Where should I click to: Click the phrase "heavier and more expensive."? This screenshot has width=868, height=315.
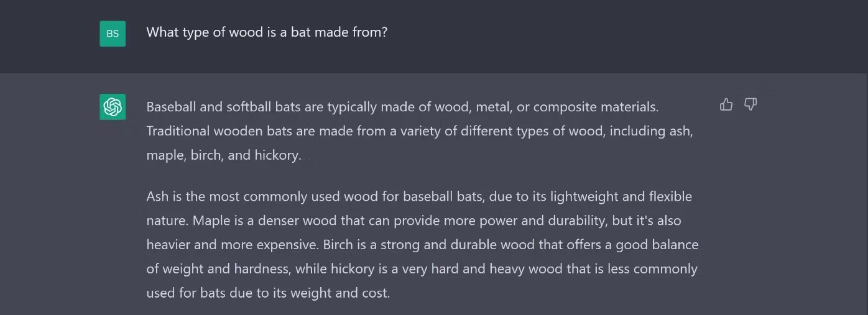(233, 245)
